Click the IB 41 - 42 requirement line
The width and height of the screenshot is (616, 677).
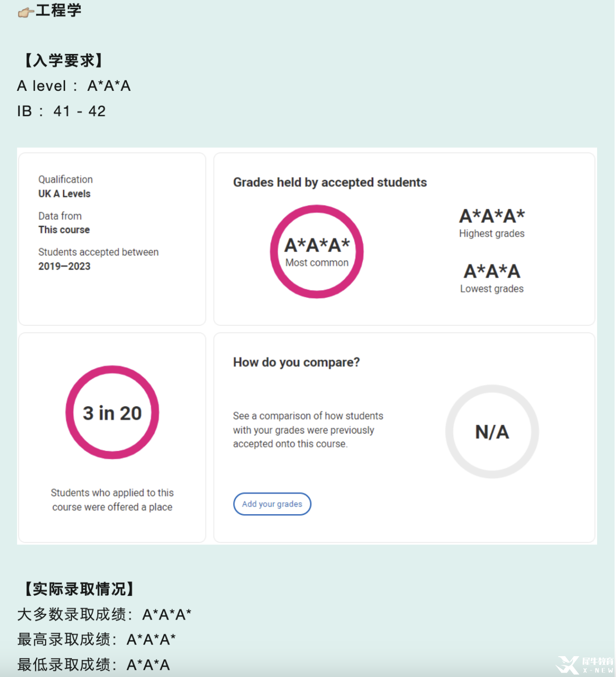click(61, 111)
